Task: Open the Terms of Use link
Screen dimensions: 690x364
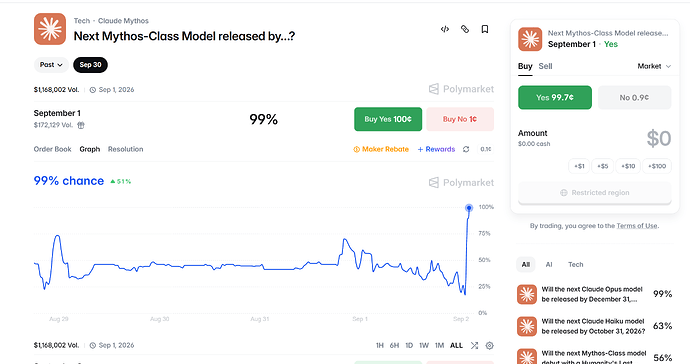Action: pos(637,226)
